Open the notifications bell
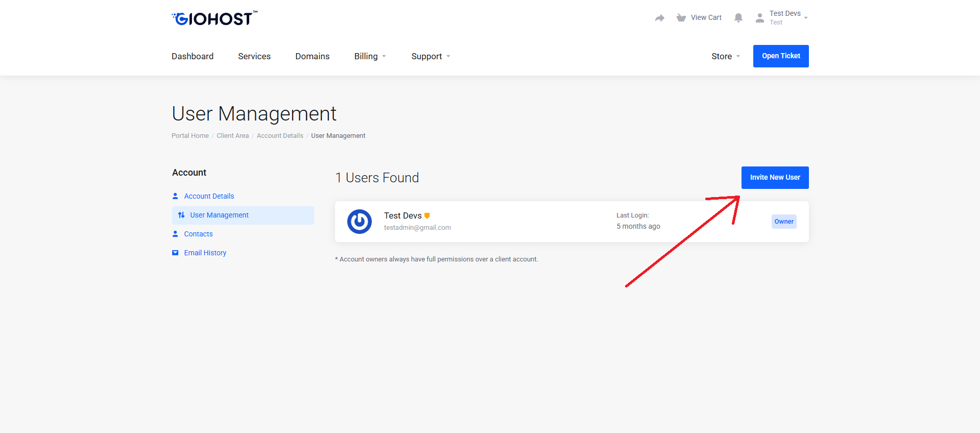 pos(738,18)
